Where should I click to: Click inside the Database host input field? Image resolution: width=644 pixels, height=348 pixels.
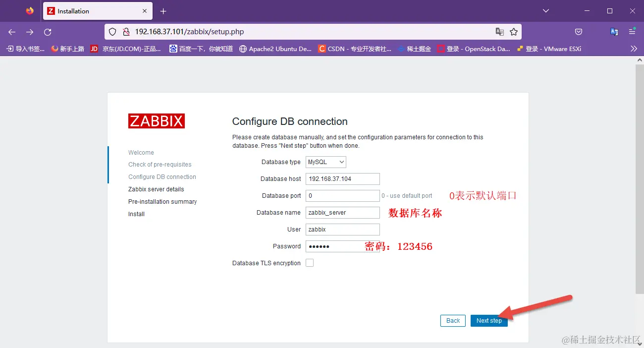(x=342, y=178)
